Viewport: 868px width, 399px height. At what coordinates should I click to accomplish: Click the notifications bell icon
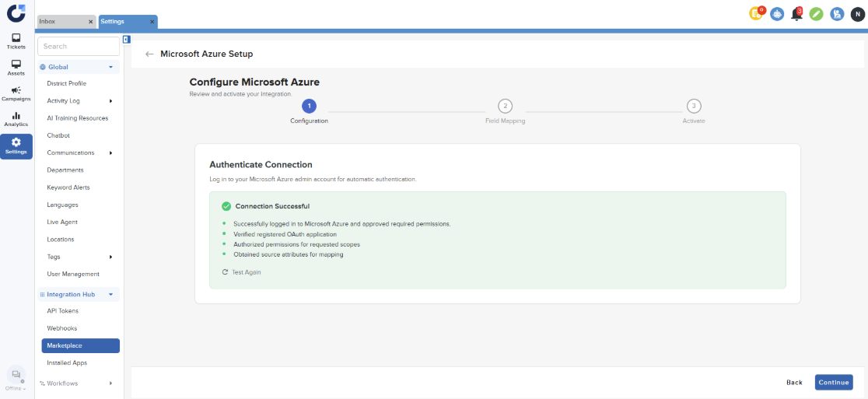796,14
